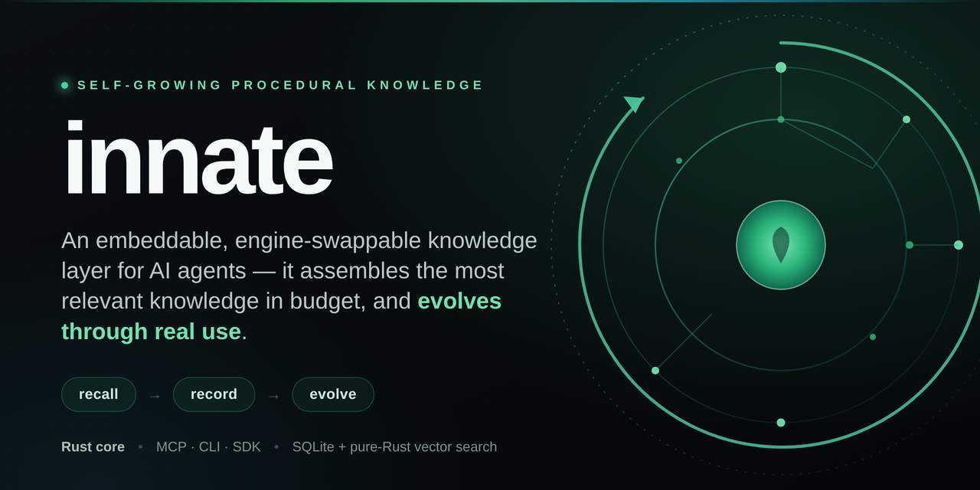Screen dimensions: 980x490
Task: Click the green dot before the tagline
Action: (65, 85)
